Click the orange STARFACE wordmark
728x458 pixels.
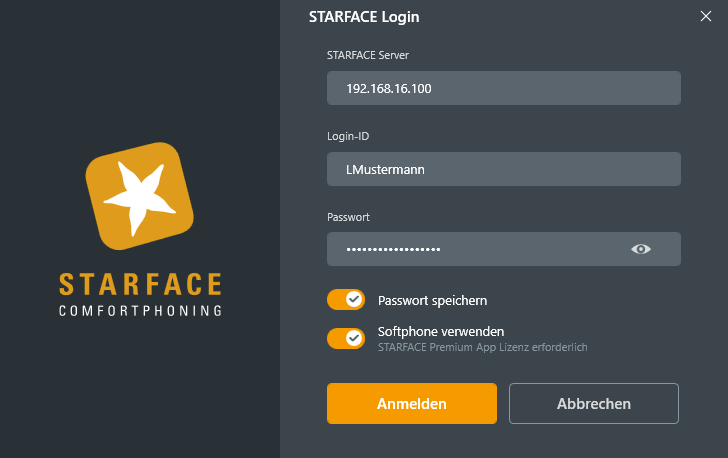(x=140, y=284)
